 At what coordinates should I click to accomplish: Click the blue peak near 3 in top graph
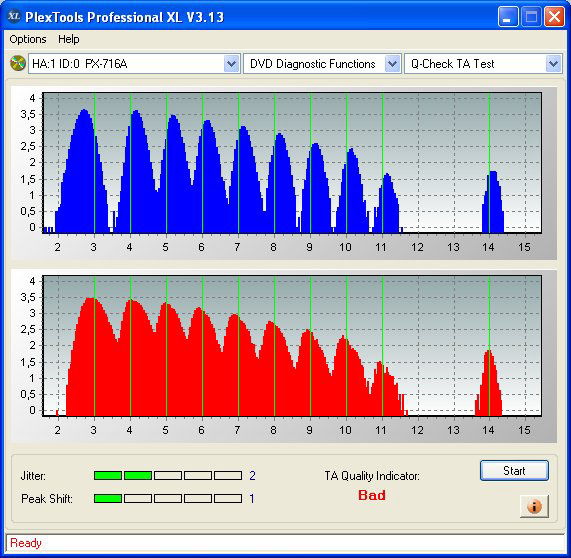coord(84,171)
